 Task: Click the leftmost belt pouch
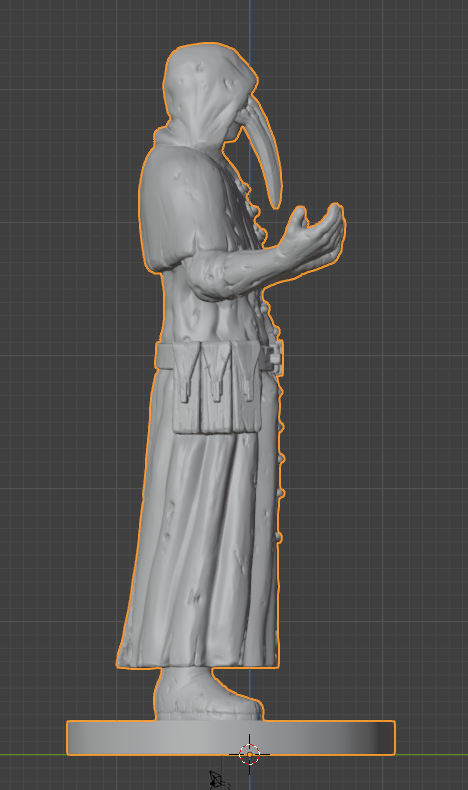tap(186, 387)
